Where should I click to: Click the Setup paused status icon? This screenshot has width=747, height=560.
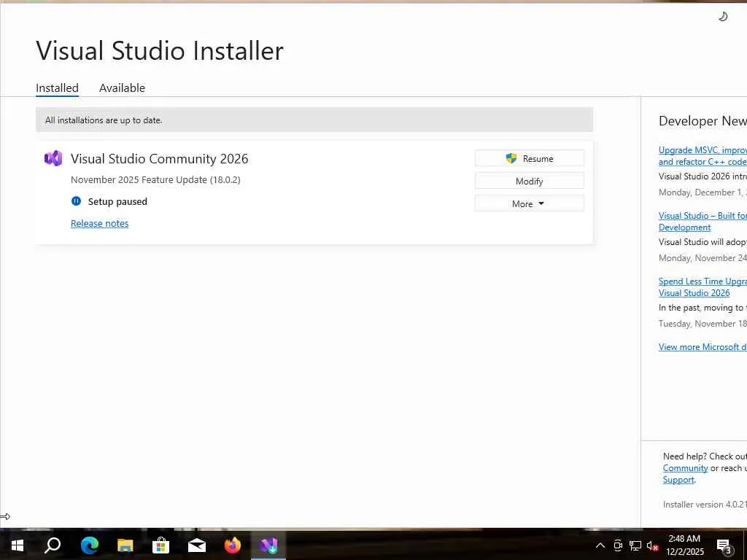click(76, 201)
